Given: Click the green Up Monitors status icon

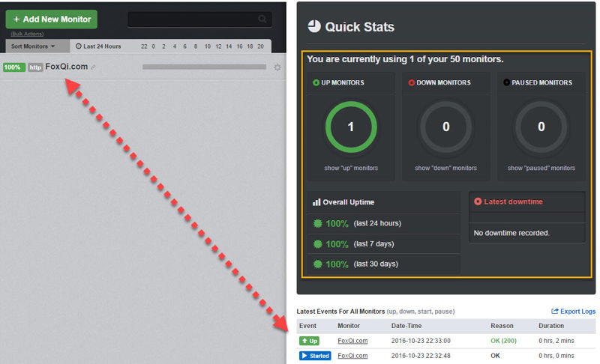Looking at the screenshot, I should 316,82.
